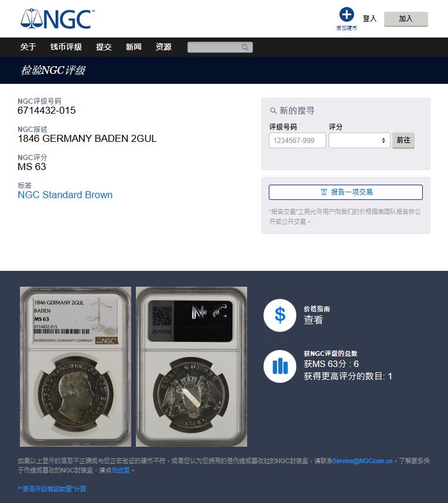Open the 资源 menu
Viewport: 448px width, 503px height.
pos(163,47)
